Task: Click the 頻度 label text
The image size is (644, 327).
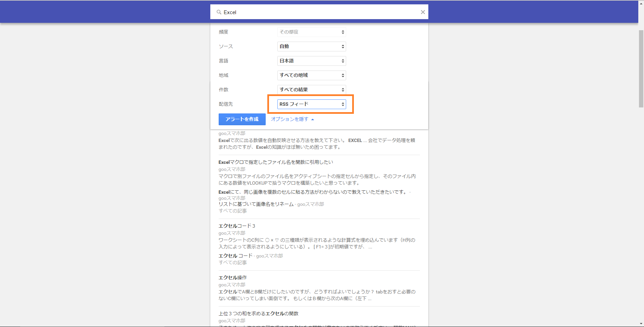Action: tap(223, 32)
